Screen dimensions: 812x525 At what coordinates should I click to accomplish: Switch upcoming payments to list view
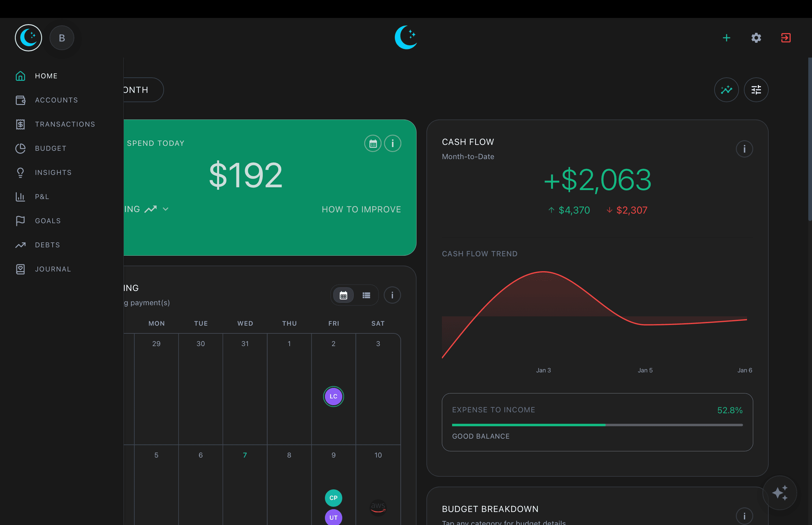366,295
